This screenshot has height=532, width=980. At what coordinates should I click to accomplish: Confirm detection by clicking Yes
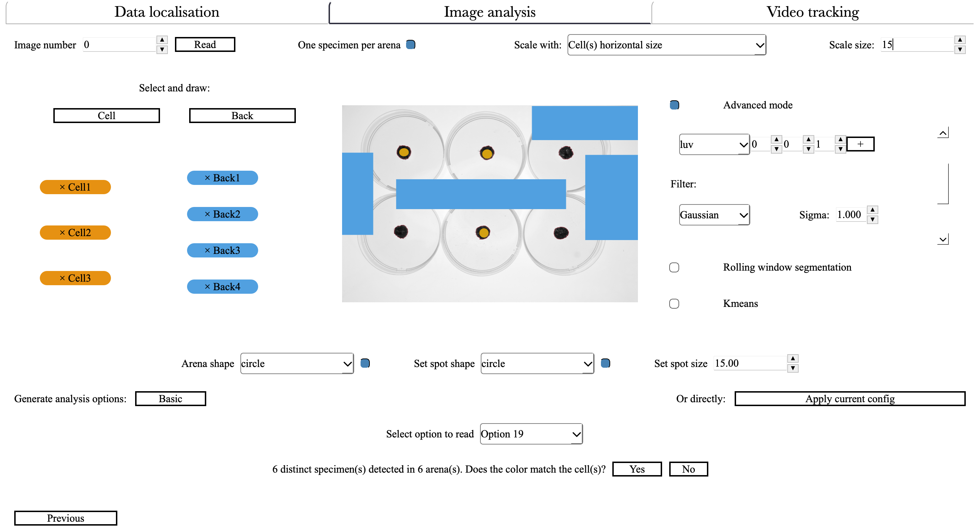click(637, 469)
